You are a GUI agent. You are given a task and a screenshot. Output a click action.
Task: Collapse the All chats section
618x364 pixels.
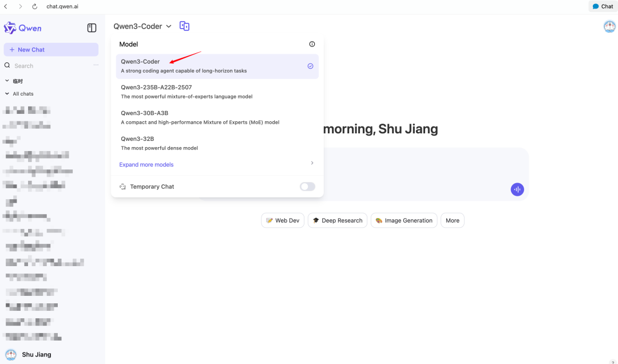pos(7,93)
